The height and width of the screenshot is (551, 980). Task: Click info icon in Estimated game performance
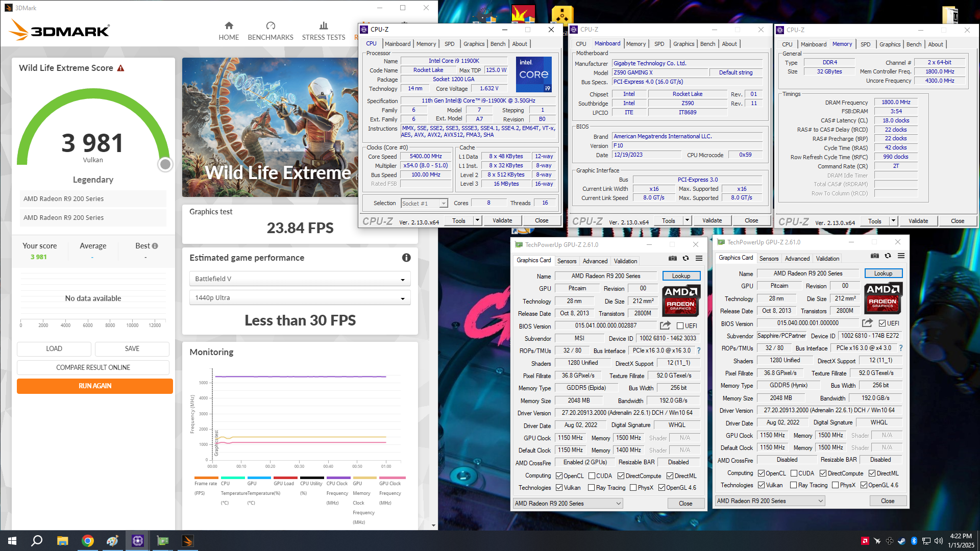tap(406, 258)
